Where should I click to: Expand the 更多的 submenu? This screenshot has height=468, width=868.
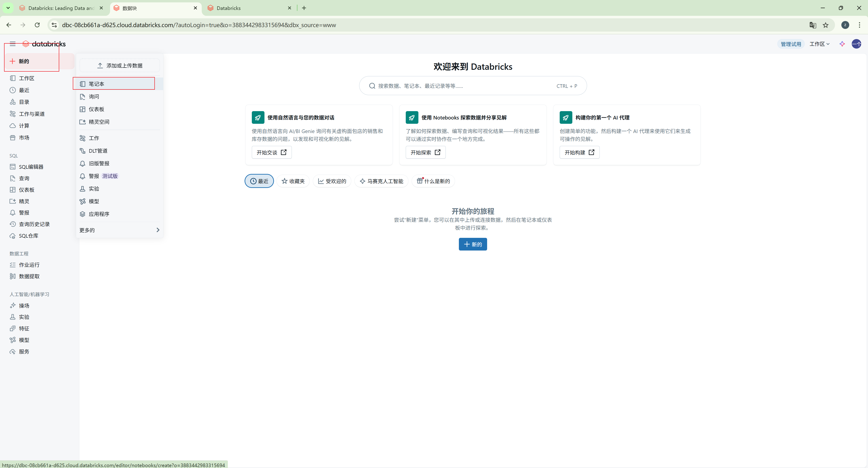click(x=120, y=230)
